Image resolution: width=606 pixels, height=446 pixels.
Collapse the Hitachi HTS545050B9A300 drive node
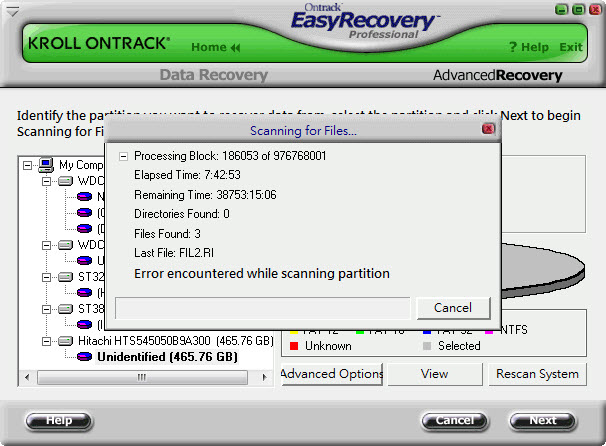pyautogui.click(x=46, y=341)
